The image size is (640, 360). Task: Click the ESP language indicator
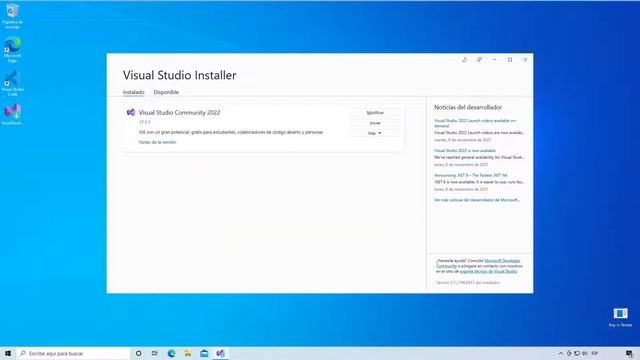coord(595,353)
